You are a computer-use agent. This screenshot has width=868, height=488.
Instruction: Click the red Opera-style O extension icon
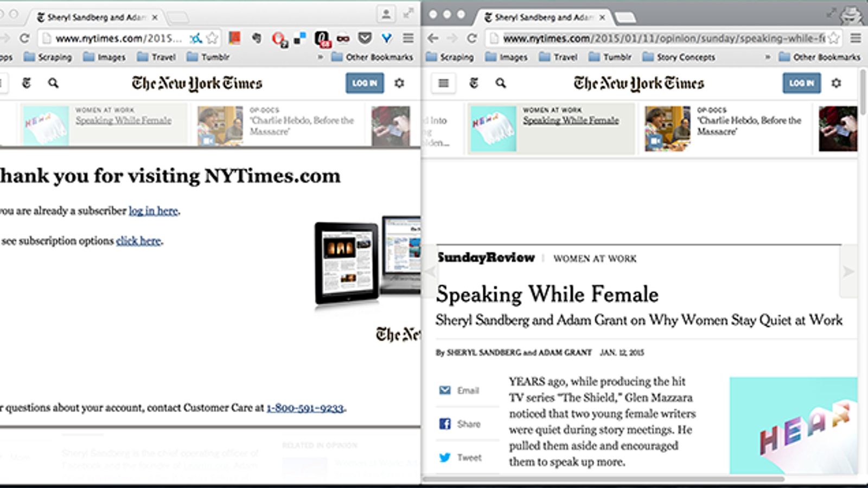click(x=279, y=38)
